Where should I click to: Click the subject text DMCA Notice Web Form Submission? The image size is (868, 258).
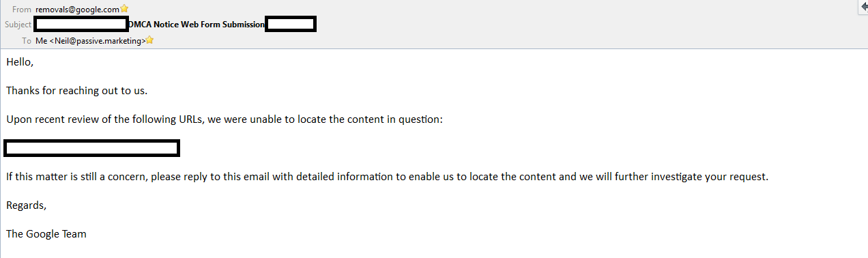(x=197, y=25)
